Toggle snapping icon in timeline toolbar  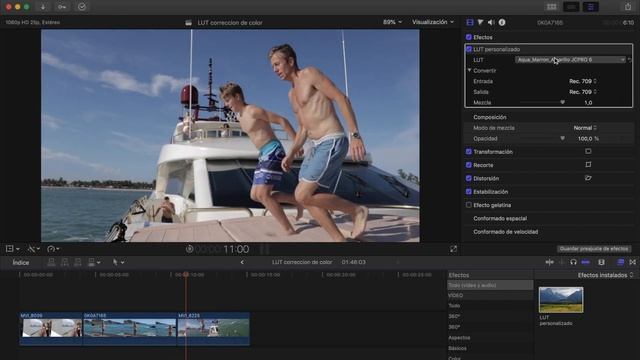[585, 262]
